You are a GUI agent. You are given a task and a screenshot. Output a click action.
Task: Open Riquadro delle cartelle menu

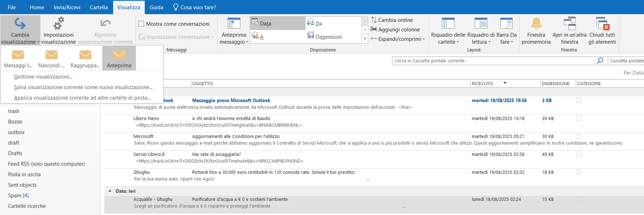[x=448, y=31]
